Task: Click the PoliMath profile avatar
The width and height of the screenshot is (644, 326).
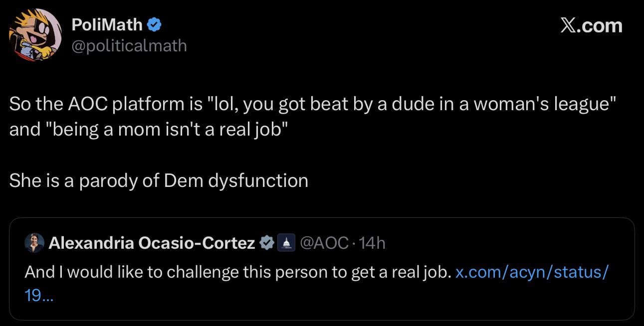Action: [35, 35]
